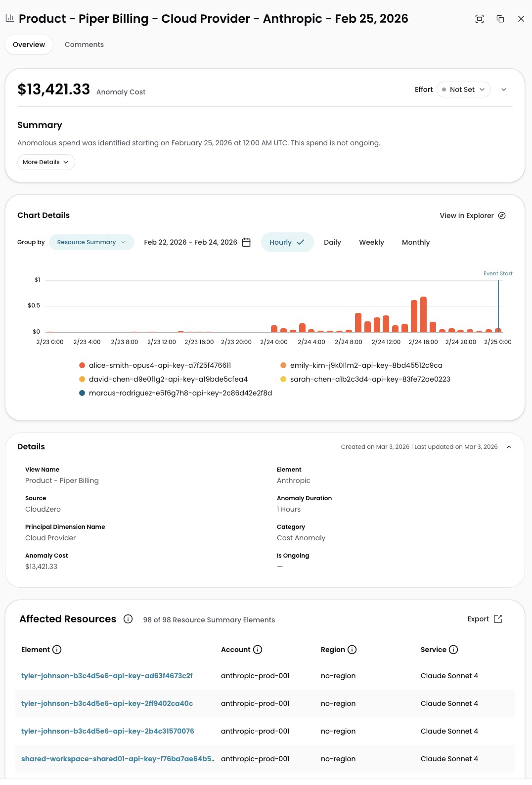Click the $13,421.33 anomaly cost heading

click(54, 89)
